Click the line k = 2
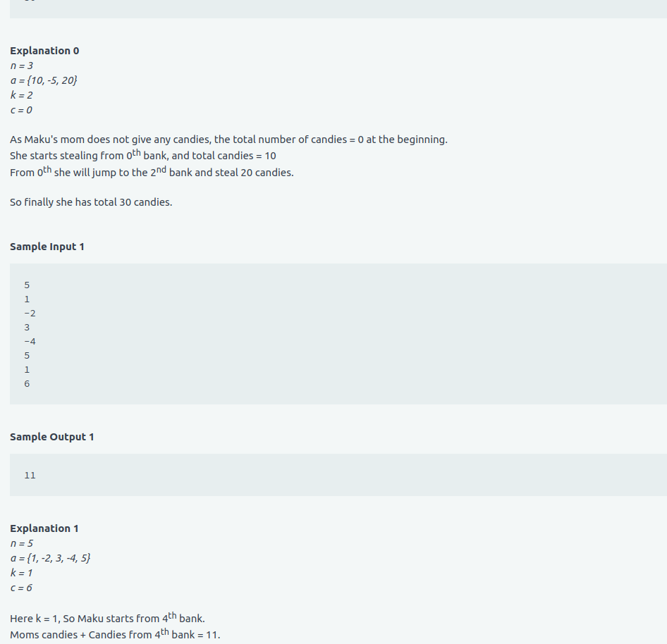Image resolution: width=667 pixels, height=644 pixels. pos(21,95)
